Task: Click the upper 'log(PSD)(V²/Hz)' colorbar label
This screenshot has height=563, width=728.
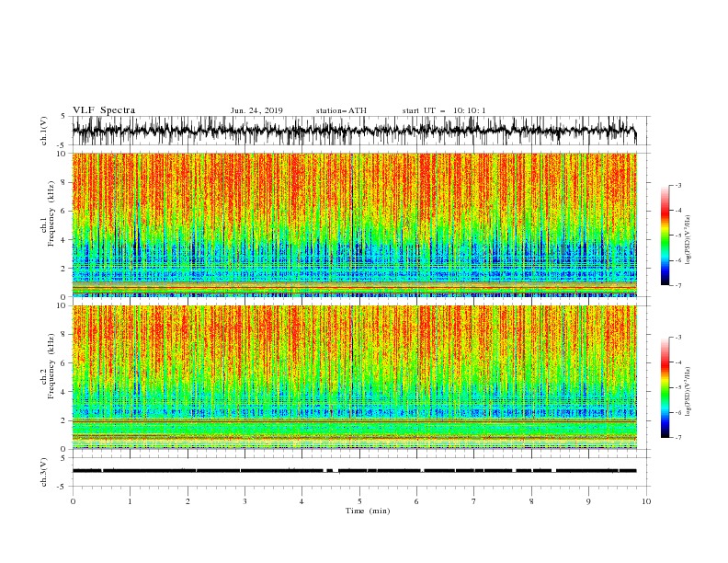Action: pyautogui.click(x=688, y=240)
